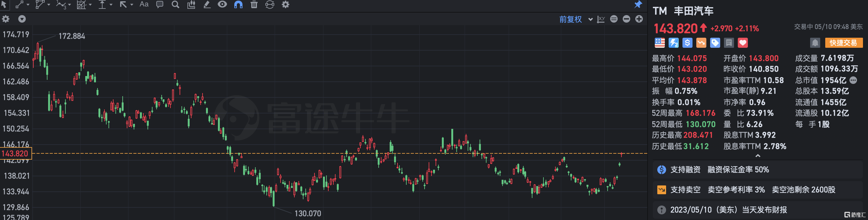Select the eraser pencil tool
Image resolution: width=868 pixels, height=220 pixels.
pyautogui.click(x=207, y=5)
